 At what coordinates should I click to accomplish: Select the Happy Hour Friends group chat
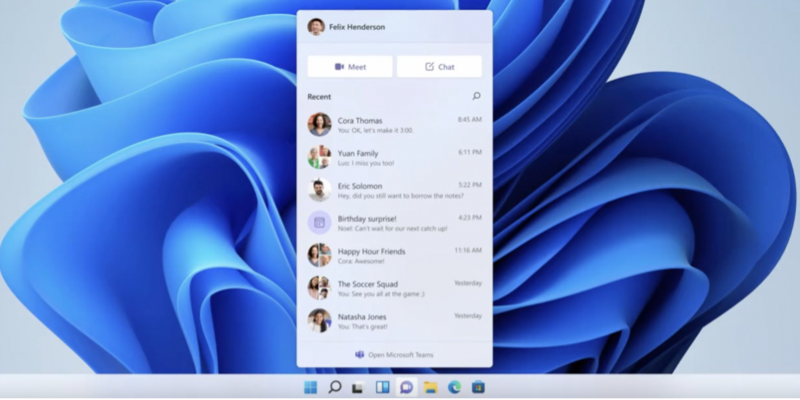click(x=394, y=255)
